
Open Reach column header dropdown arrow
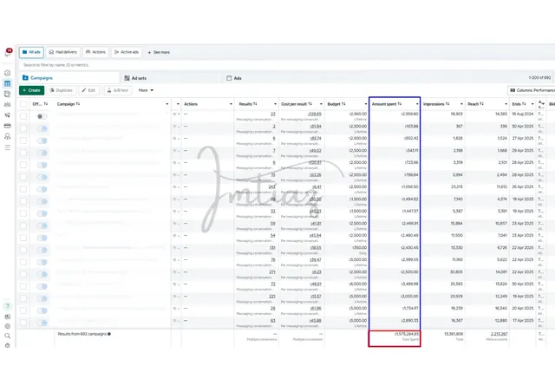(x=506, y=104)
